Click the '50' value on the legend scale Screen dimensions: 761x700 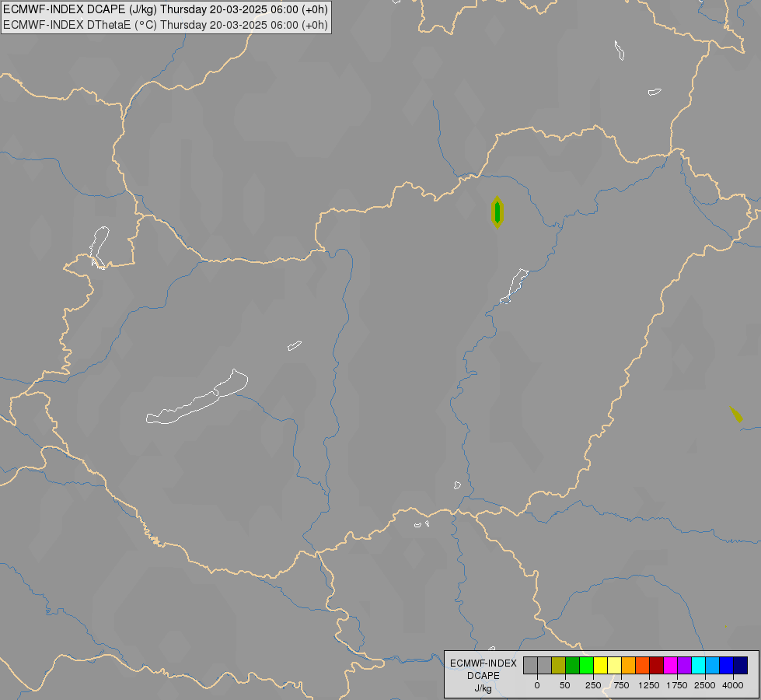(565, 685)
